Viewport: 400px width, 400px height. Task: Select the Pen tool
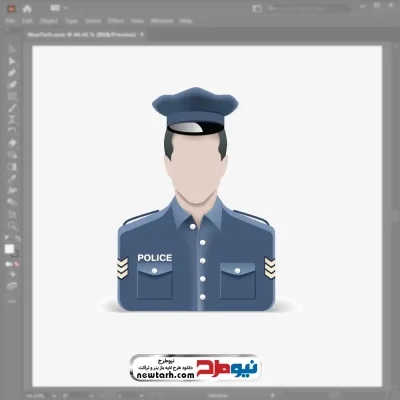12,73
